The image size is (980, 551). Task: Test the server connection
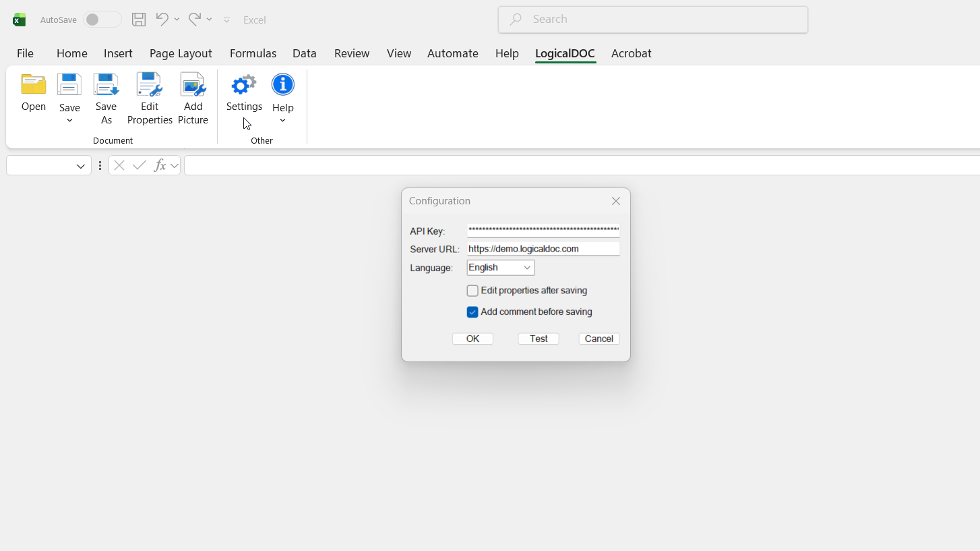pyautogui.click(x=539, y=339)
